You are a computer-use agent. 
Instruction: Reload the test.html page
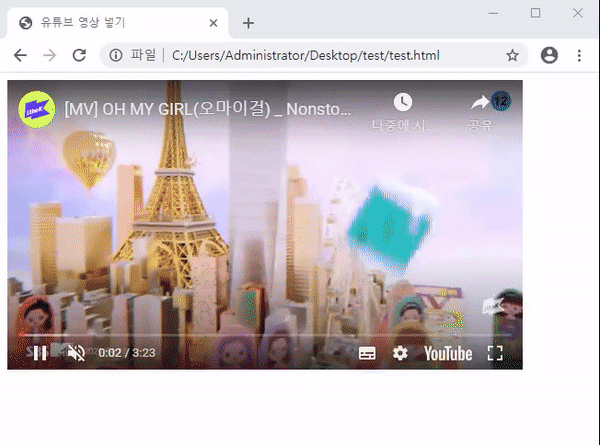(x=79, y=55)
